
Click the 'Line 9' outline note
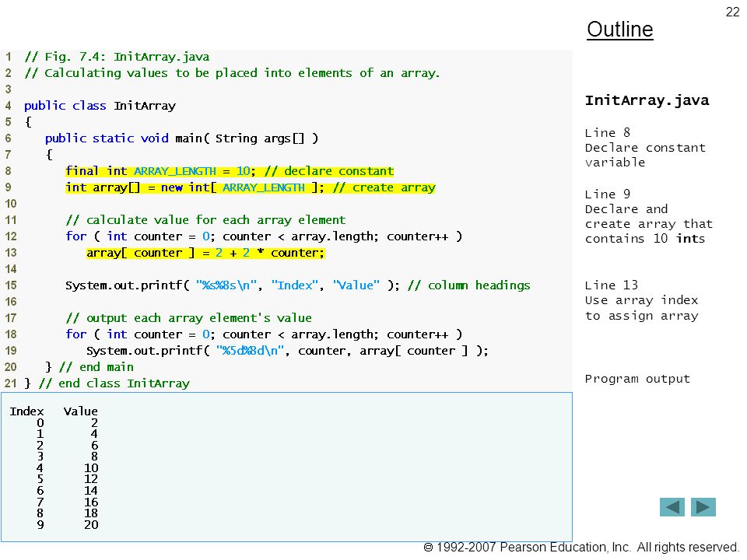pos(608,194)
